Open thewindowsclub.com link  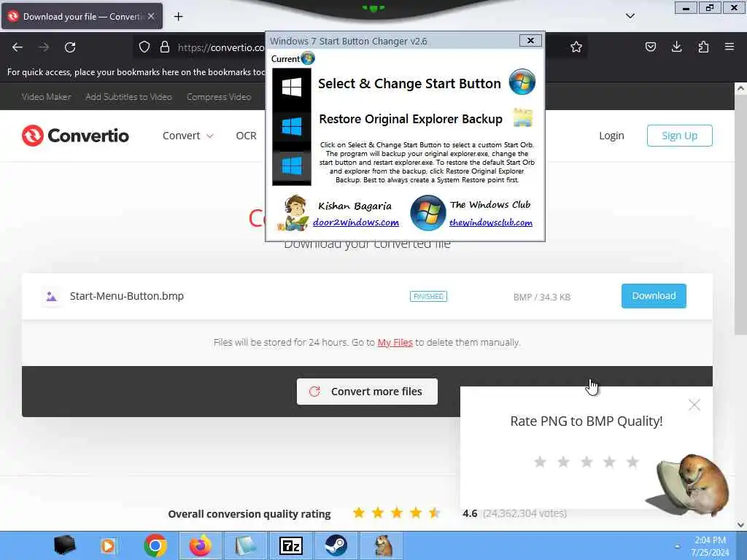[491, 222]
